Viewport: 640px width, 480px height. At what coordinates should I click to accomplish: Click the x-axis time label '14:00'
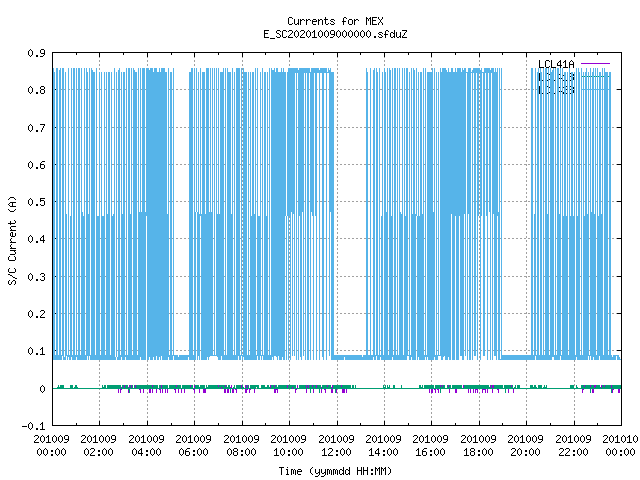click(x=383, y=452)
